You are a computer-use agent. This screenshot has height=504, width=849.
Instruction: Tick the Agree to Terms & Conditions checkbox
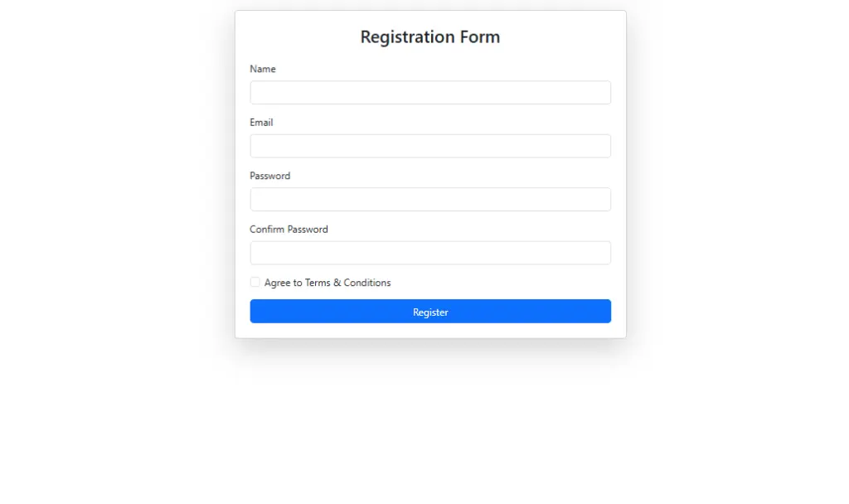point(255,282)
